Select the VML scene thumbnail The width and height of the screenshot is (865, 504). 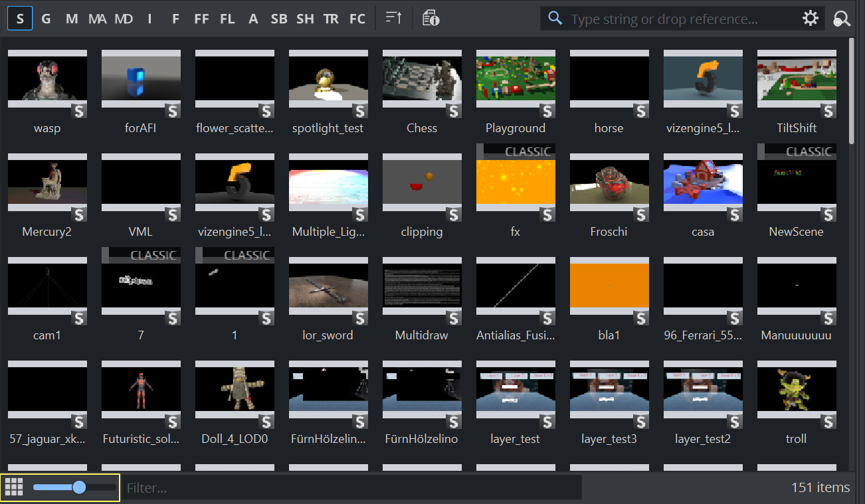[141, 182]
